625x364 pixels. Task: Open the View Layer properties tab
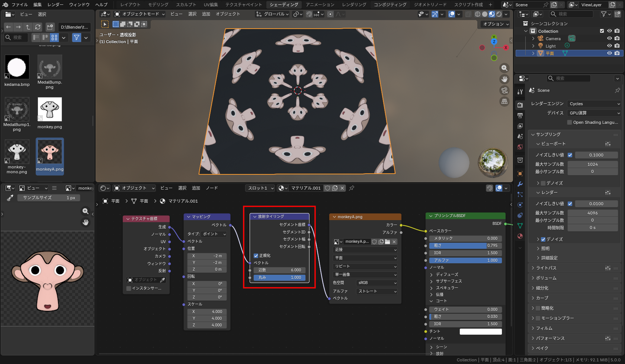point(520,126)
